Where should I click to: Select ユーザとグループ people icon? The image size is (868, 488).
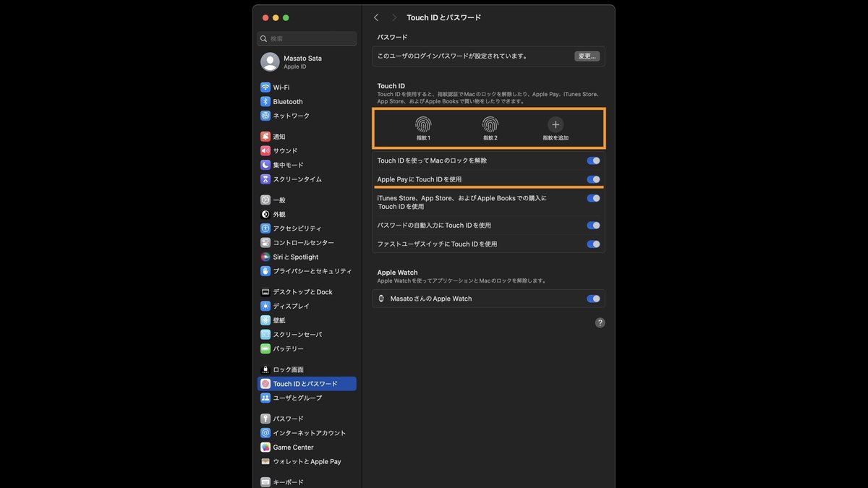(265, 398)
